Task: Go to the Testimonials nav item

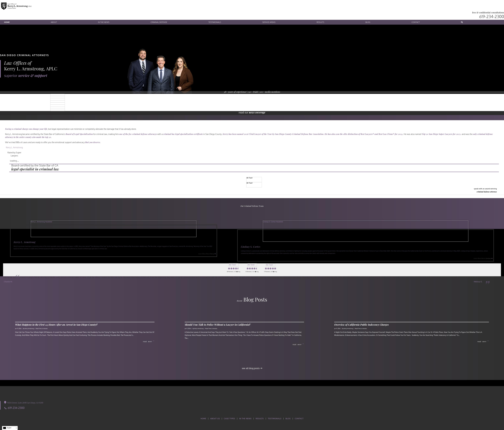Action: [x=215, y=22]
